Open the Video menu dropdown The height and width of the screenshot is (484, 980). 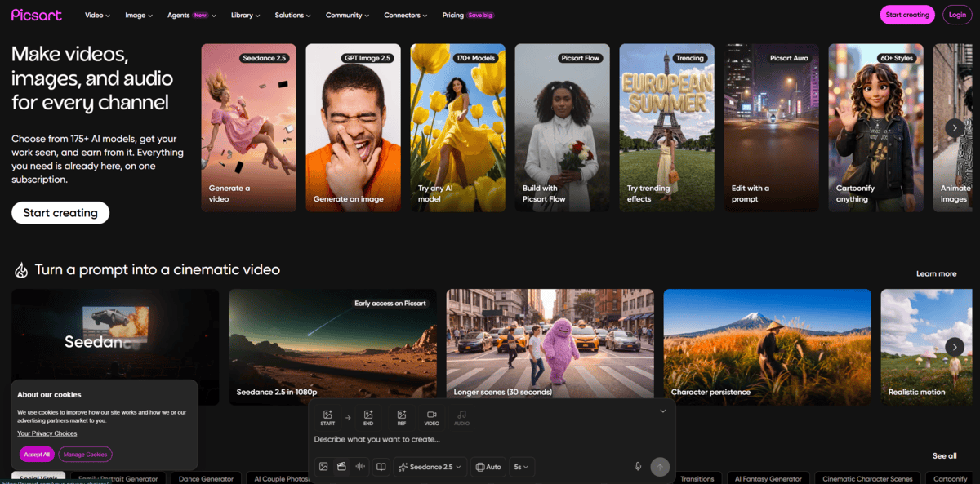click(97, 15)
